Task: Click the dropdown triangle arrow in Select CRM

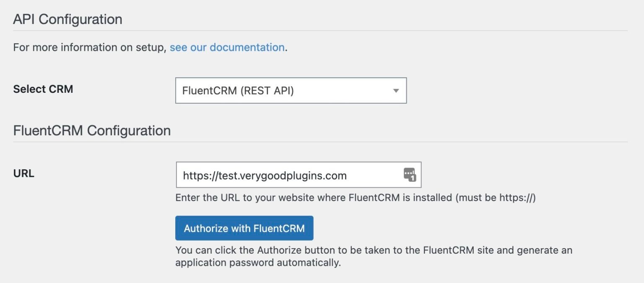Action: click(396, 91)
